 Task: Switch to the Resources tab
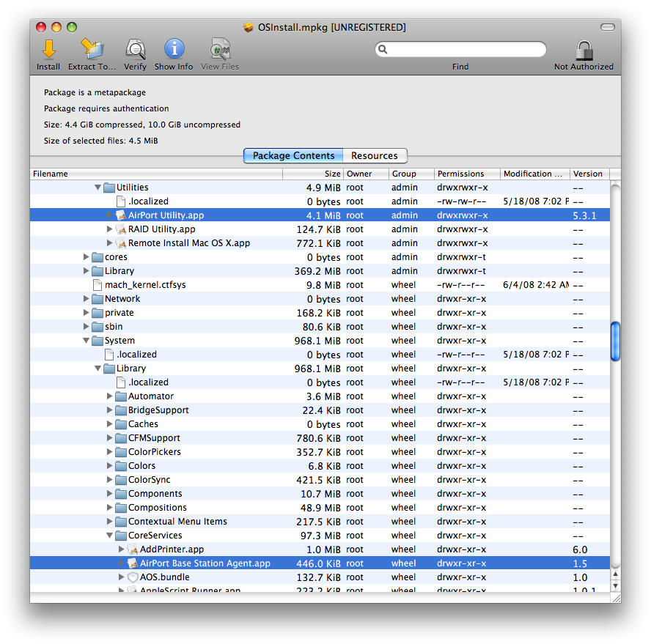(x=375, y=155)
